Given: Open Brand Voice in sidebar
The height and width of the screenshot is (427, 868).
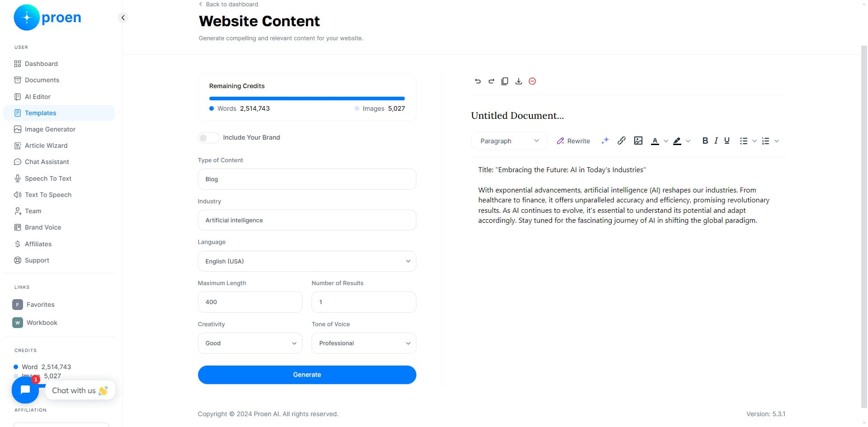Looking at the screenshot, I should click(x=59, y=227).
